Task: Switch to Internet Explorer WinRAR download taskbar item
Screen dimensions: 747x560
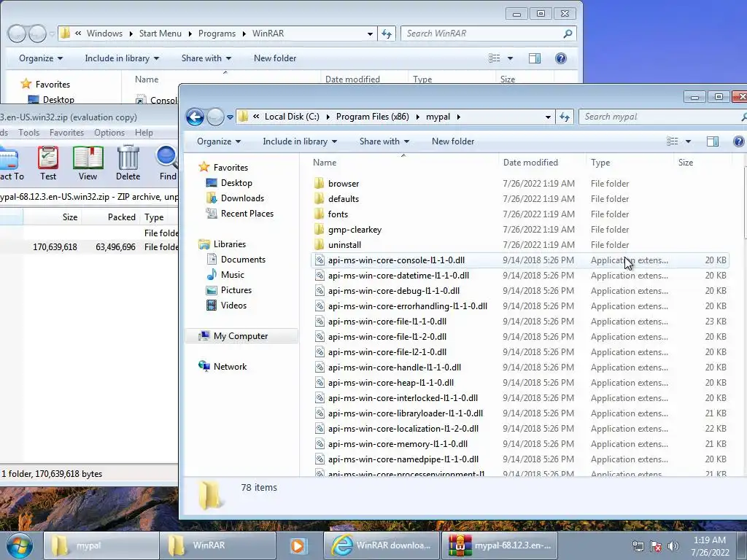Action: (382, 545)
